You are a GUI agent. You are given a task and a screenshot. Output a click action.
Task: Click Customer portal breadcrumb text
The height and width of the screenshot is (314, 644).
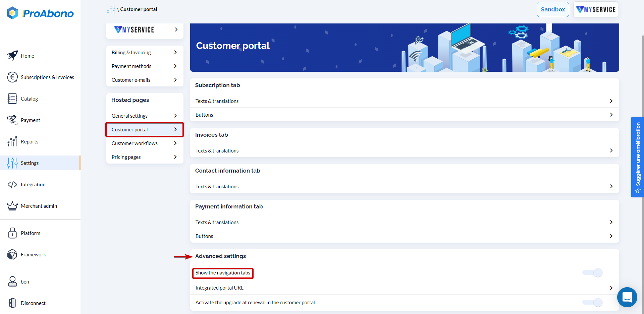(139, 9)
